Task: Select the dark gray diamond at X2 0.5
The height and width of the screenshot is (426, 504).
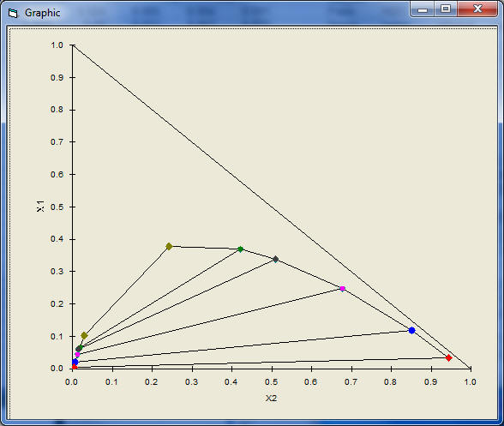Action: pos(275,259)
